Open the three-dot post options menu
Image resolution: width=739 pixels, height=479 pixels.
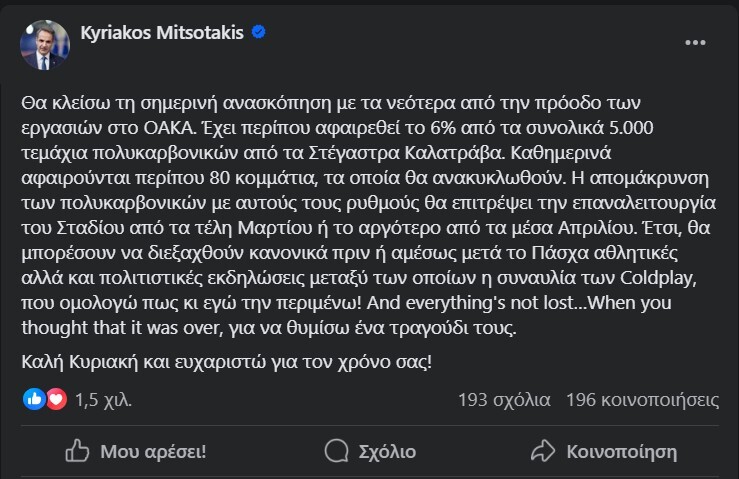click(x=694, y=44)
